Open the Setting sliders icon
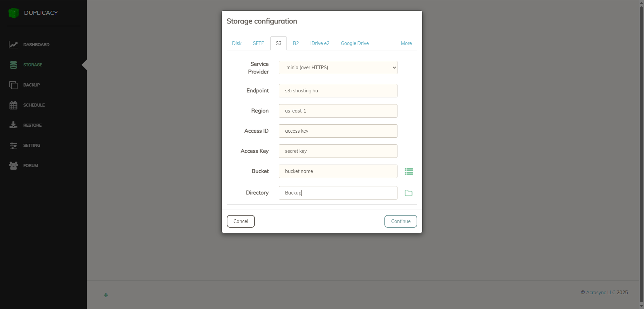This screenshot has width=644, height=309. [13, 145]
